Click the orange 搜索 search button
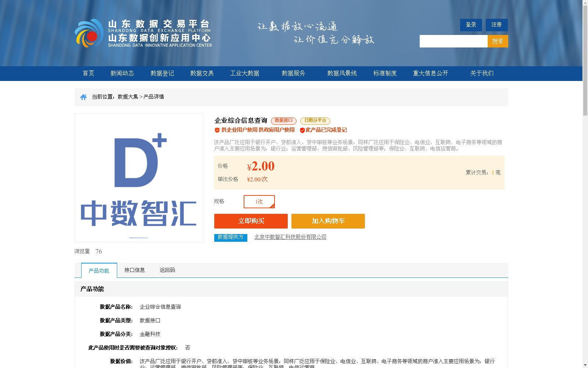 (498, 41)
